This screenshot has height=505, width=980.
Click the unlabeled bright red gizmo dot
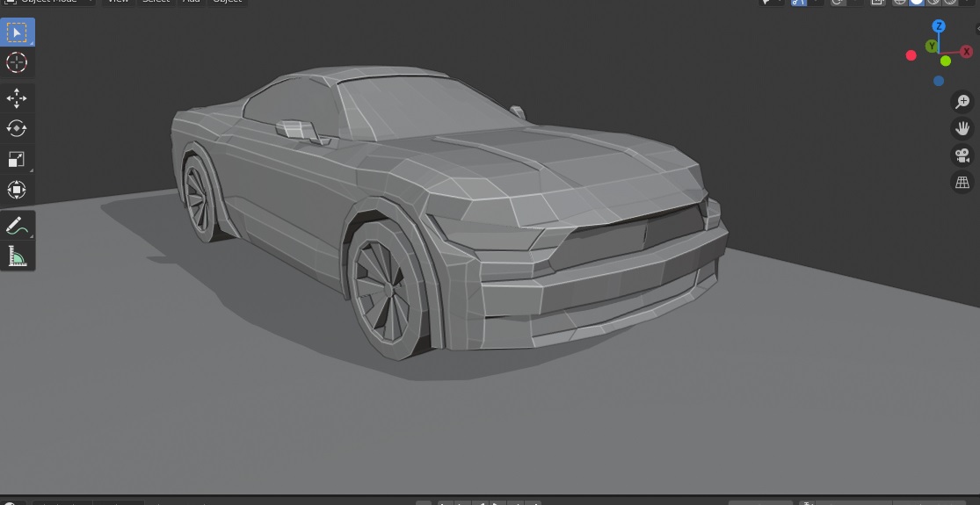coord(911,55)
